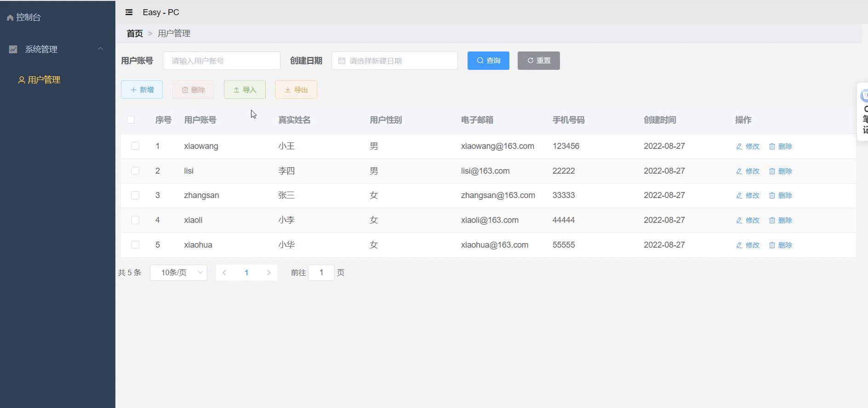Click phone number 55555 cell

coord(564,245)
